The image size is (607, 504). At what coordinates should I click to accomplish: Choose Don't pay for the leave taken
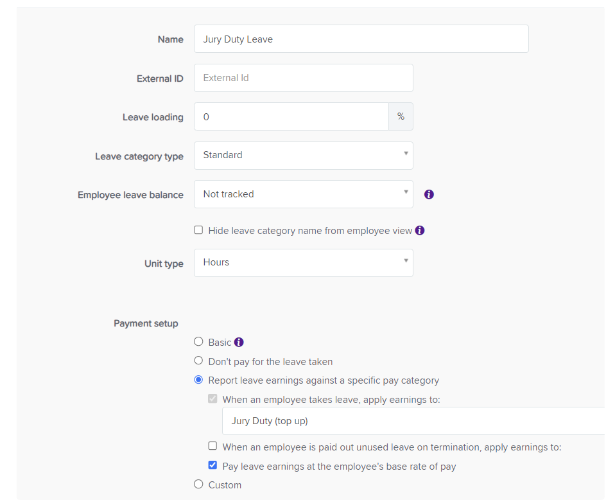[x=199, y=361]
